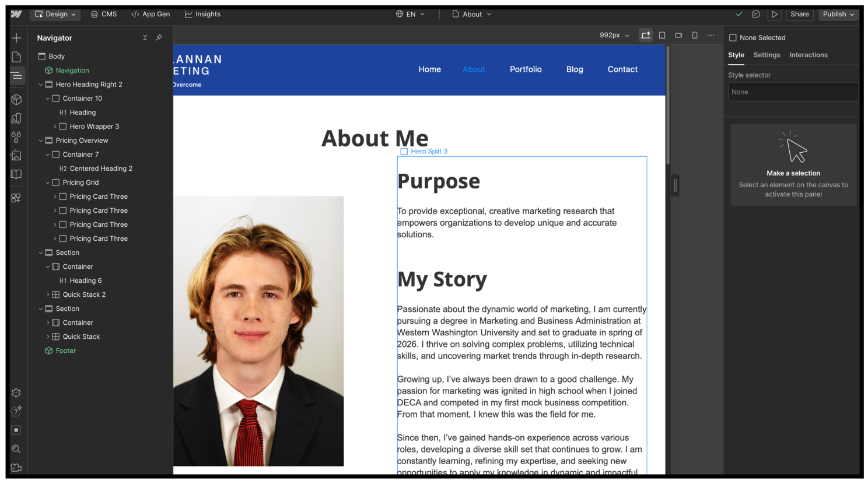868x484 pixels.
Task: Select Heading 6 in Navigator
Action: click(x=86, y=280)
